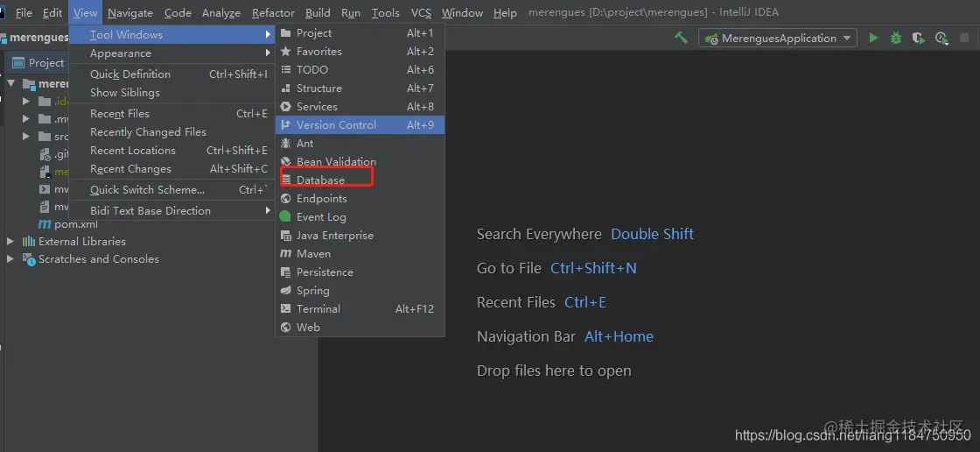Open the Analyze menu
980x452 pixels.
[221, 12]
